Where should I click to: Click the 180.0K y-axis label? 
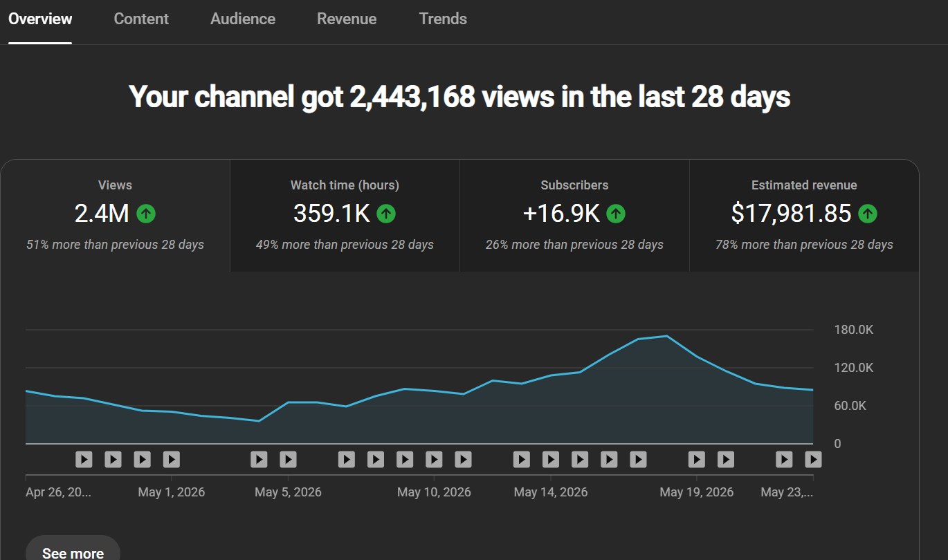(854, 330)
